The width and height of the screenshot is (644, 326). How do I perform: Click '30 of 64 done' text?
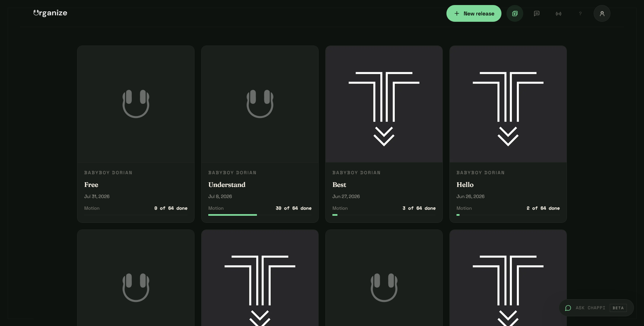293,208
